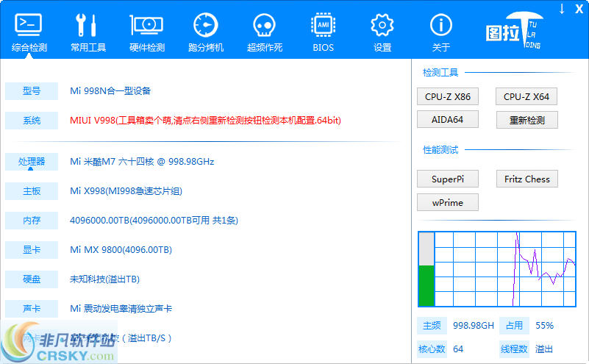This screenshot has height=364, width=589.
Task: Click the CPU usage history graph
Action: tap(505, 269)
